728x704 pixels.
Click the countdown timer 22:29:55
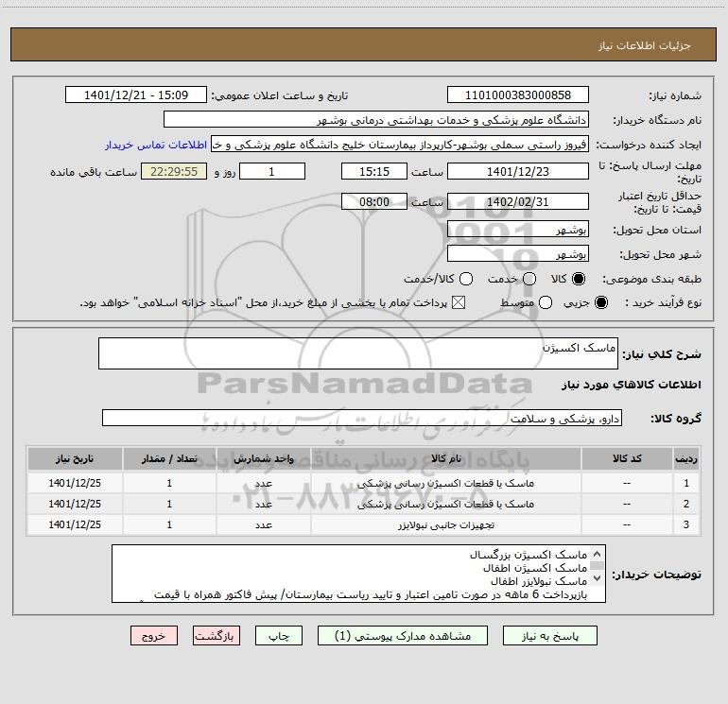point(174,171)
